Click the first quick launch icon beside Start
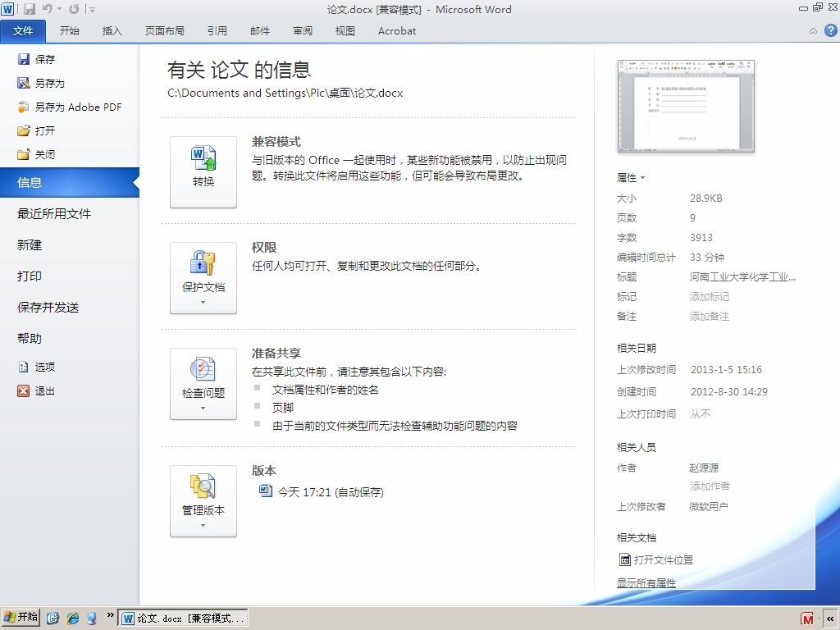Viewport: 840px width, 630px height. (x=52, y=619)
